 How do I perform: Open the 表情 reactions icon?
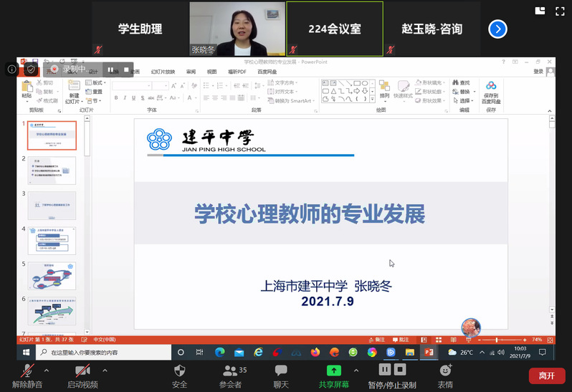(445, 375)
